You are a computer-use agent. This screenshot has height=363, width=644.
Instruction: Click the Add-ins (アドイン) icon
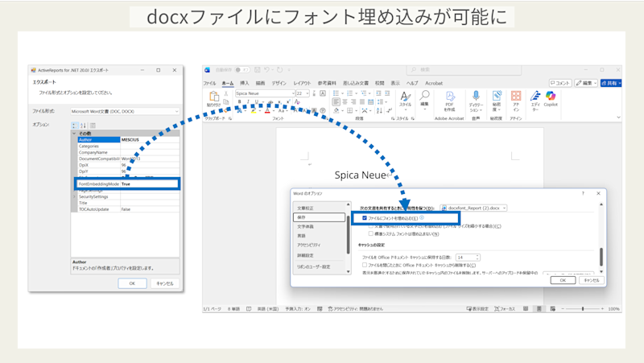(x=516, y=96)
